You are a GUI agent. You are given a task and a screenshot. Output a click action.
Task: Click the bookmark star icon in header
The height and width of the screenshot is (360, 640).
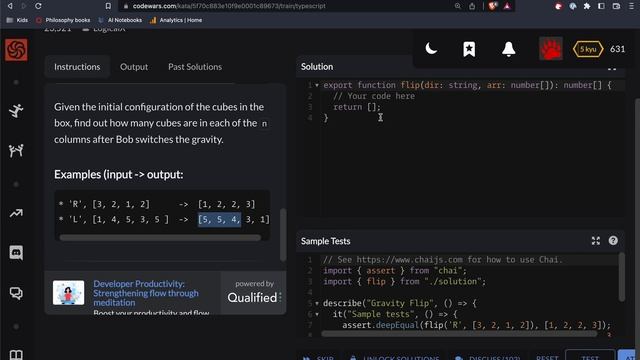tap(469, 49)
